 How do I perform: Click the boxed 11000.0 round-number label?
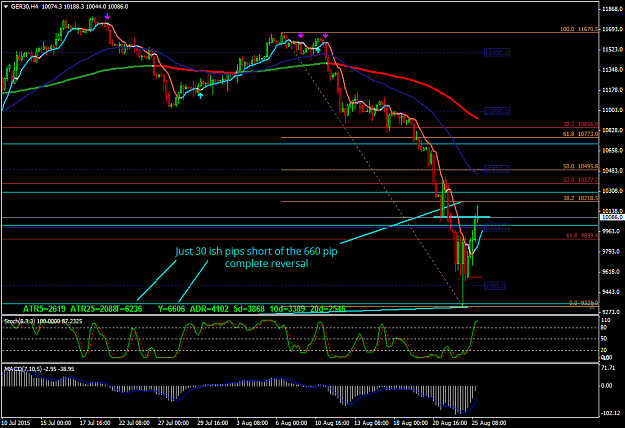click(x=497, y=111)
